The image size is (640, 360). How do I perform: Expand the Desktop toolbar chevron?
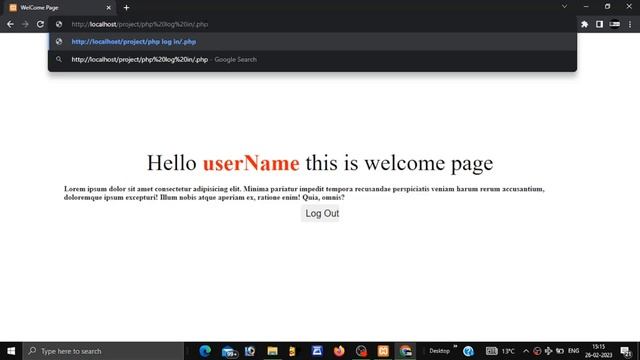tap(455, 347)
